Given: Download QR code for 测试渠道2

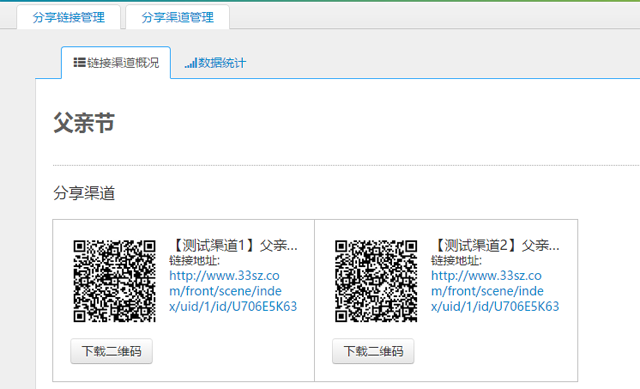Looking at the screenshot, I should pos(373,351).
